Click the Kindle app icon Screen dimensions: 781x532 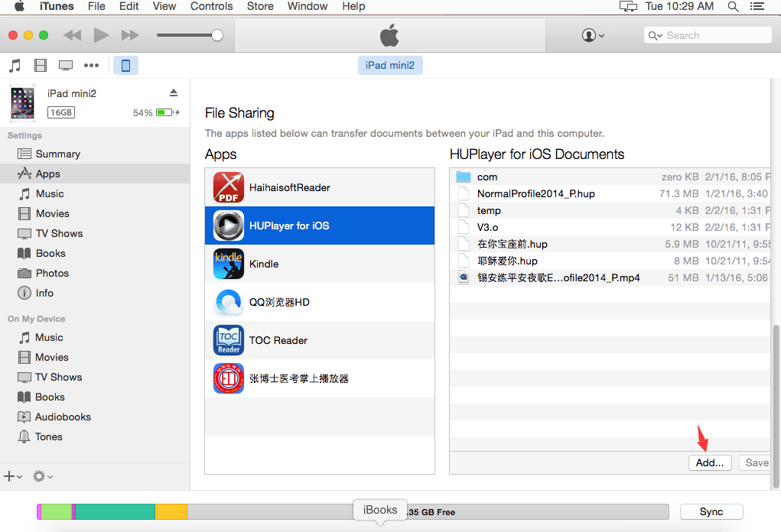[x=229, y=264]
